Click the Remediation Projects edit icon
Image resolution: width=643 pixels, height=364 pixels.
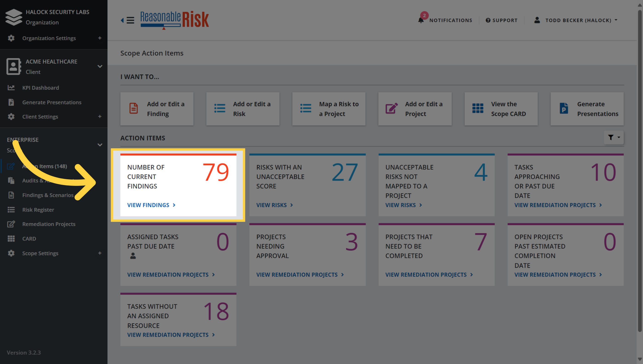pyautogui.click(x=11, y=224)
